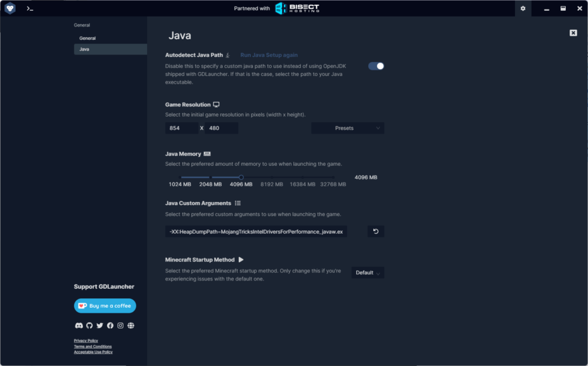
Task: Open the website globe icon
Action: tap(131, 325)
